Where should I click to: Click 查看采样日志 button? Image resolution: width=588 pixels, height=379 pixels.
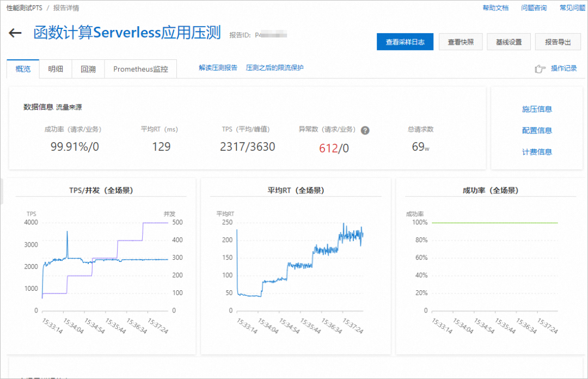pyautogui.click(x=405, y=41)
